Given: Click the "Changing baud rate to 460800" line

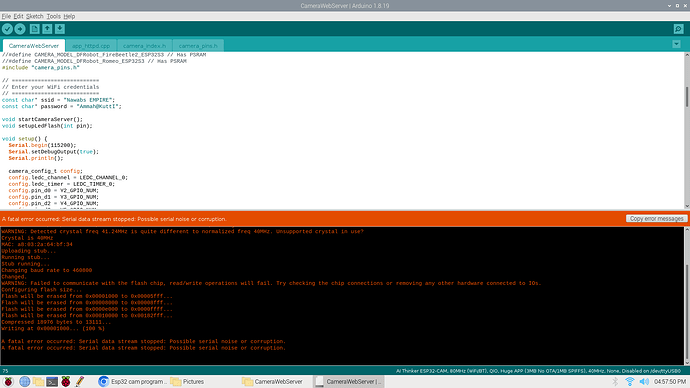Looking at the screenshot, I should click(47, 270).
